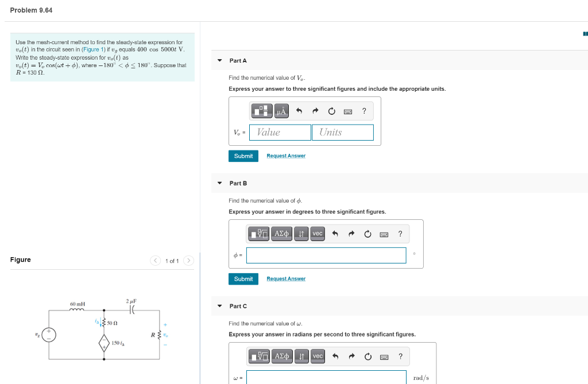The width and height of the screenshot is (588, 384).
Task: Select the µÅ units template icon
Action: pos(281,111)
